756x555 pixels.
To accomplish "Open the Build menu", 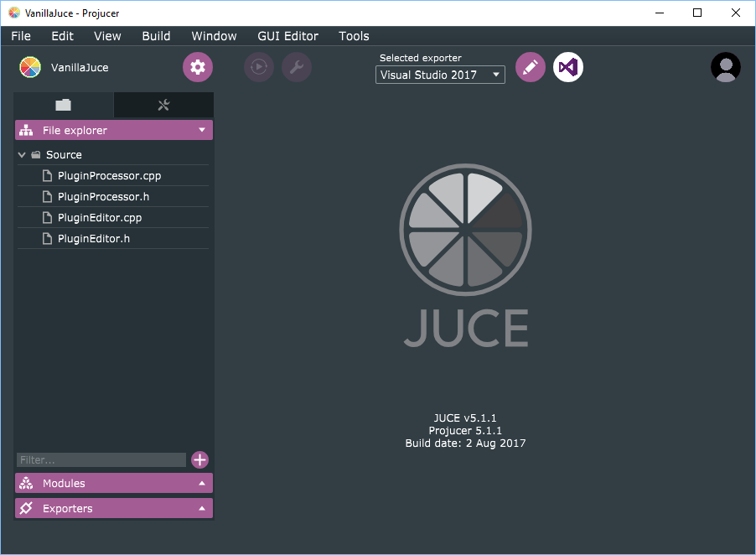I will pyautogui.click(x=156, y=36).
